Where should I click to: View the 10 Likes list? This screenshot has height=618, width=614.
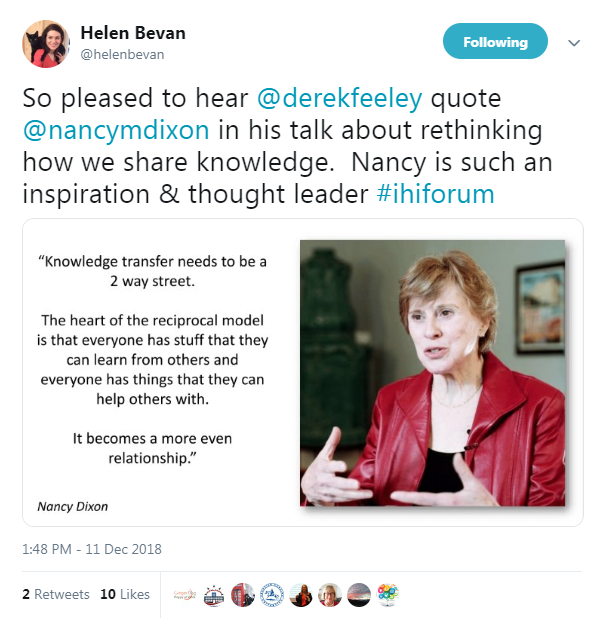tap(125, 594)
